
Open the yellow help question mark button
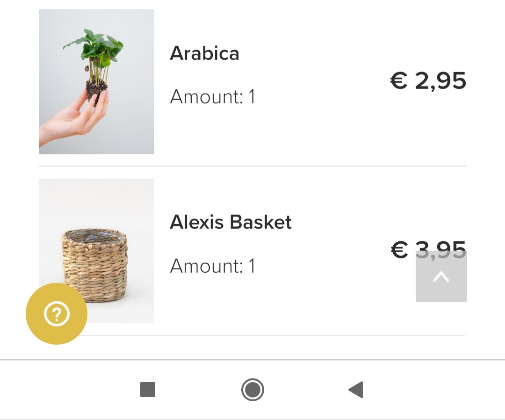pyautogui.click(x=57, y=314)
